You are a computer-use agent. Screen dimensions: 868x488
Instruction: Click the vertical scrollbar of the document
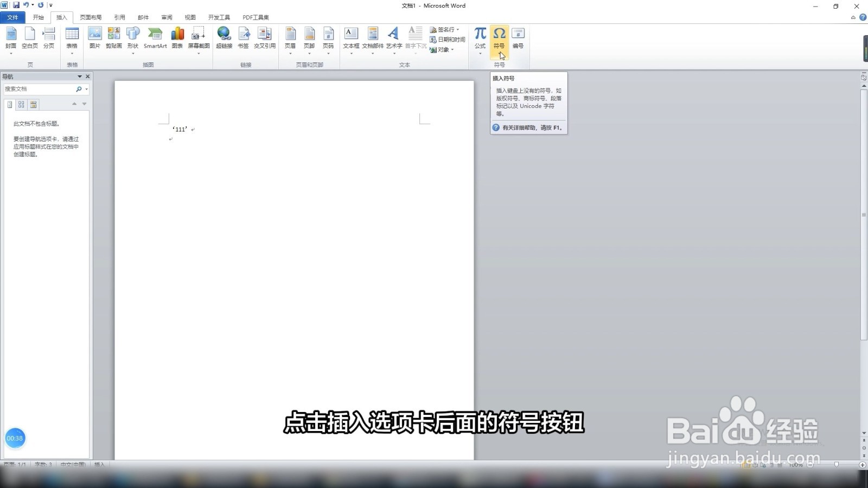[864, 215]
